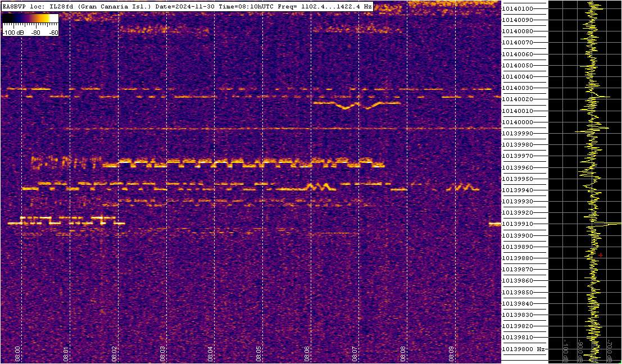Viewport: 622px width, 364px height.
Task: Click the 10139830 frequency label
Action: click(517, 315)
